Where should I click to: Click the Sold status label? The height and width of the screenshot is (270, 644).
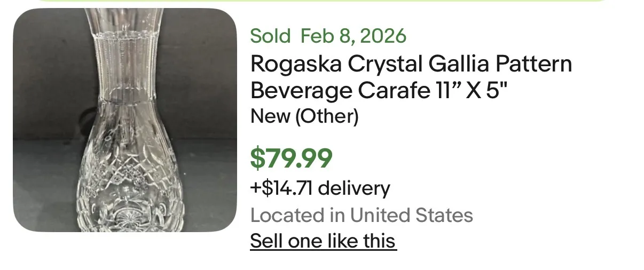[x=270, y=36]
